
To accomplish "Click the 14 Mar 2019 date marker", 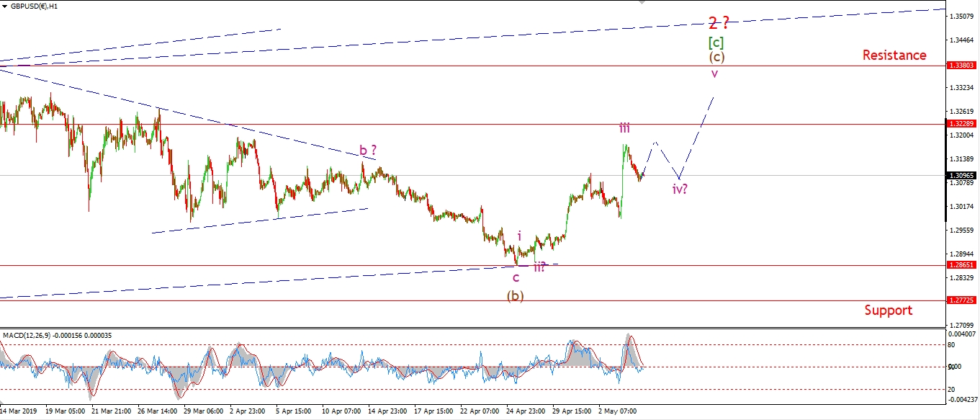I will [x=19, y=411].
